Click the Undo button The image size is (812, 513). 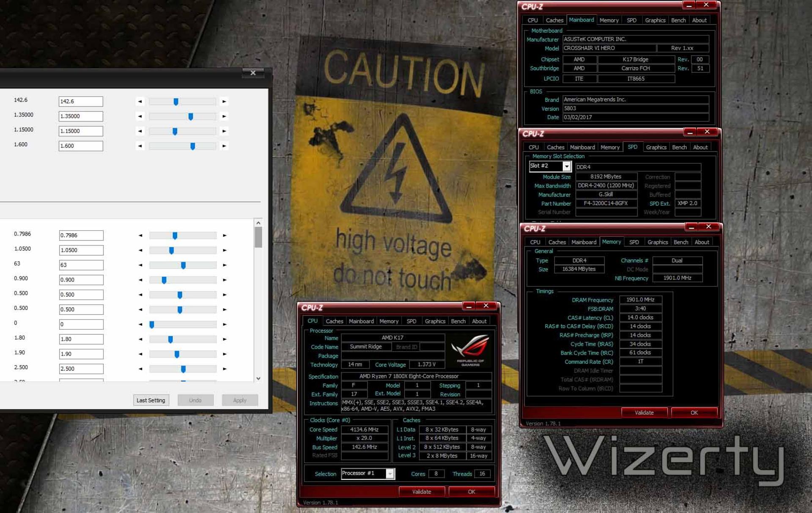pos(195,400)
